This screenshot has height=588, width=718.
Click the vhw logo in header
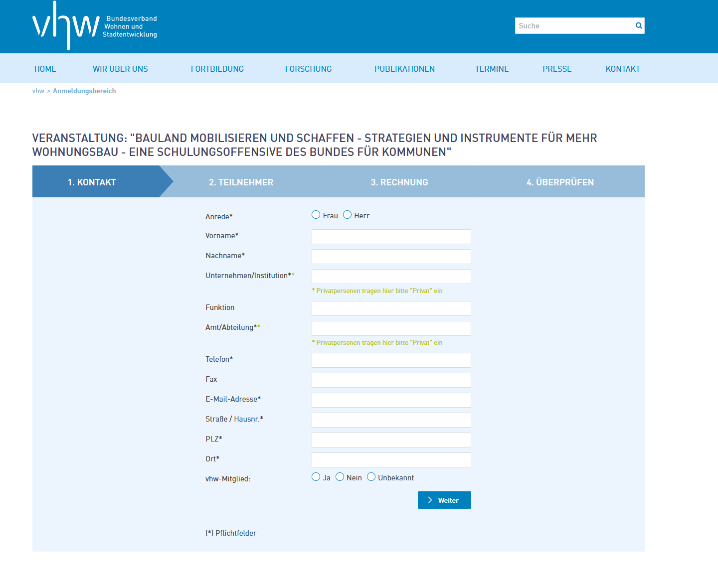[95, 25]
